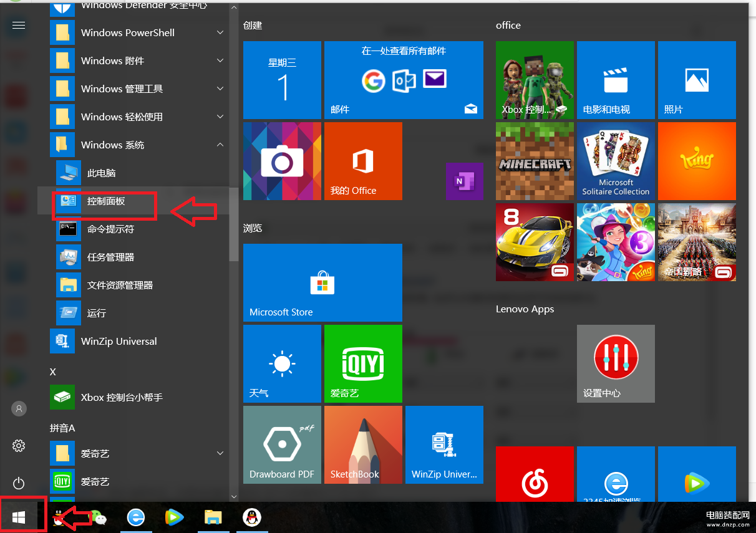The width and height of the screenshot is (756, 533).
Task: Open the 电影和电视 tile
Action: click(x=616, y=80)
